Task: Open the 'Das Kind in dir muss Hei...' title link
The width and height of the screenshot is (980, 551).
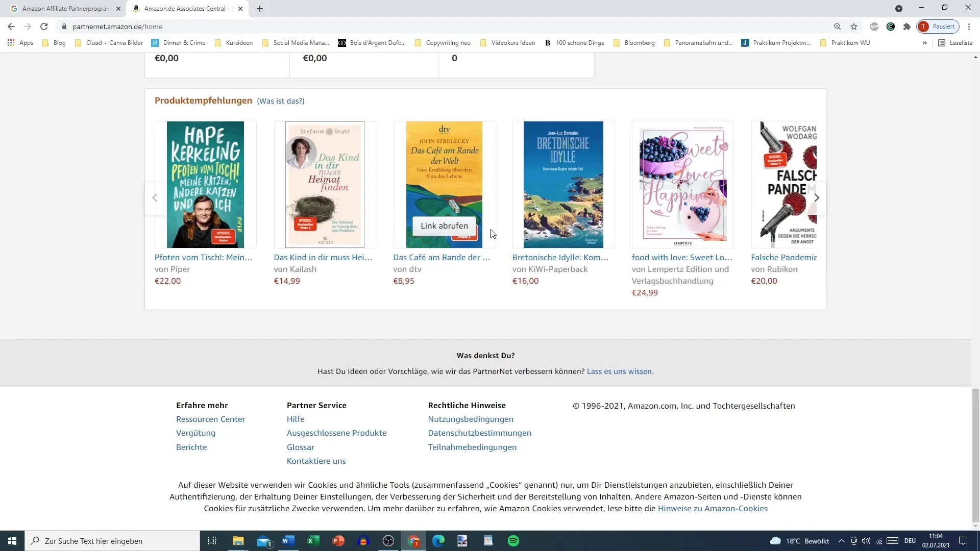Action: click(x=323, y=258)
